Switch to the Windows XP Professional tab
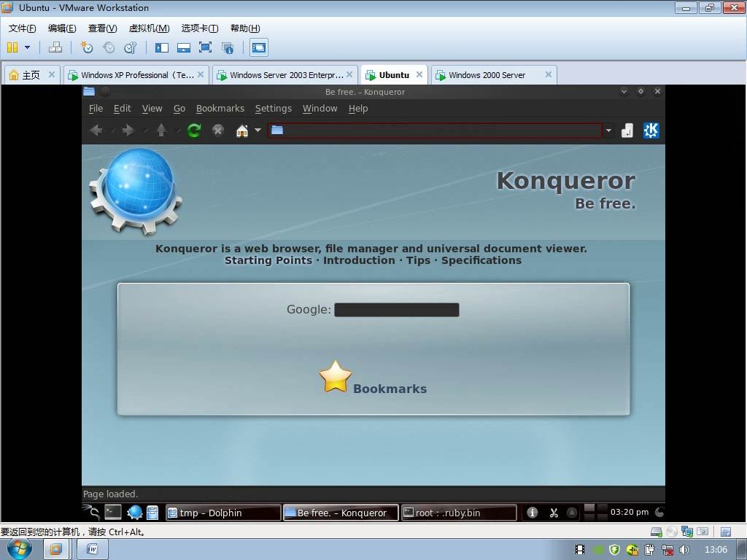Image resolution: width=747 pixels, height=560 pixels. (x=136, y=75)
